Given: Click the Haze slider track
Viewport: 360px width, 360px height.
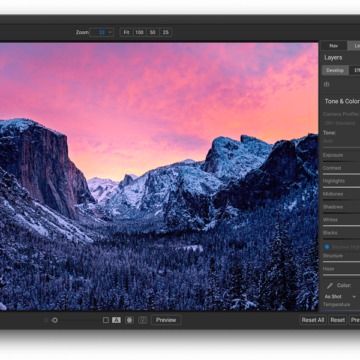Looking at the screenshot, I should [x=341, y=275].
